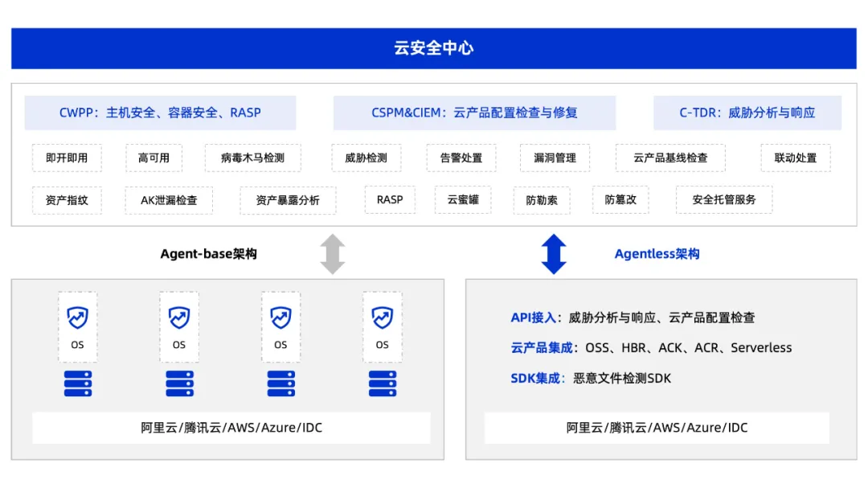Choose the 云蜜罐 box
Screen dimensions: 868x488
pyautogui.click(x=463, y=199)
